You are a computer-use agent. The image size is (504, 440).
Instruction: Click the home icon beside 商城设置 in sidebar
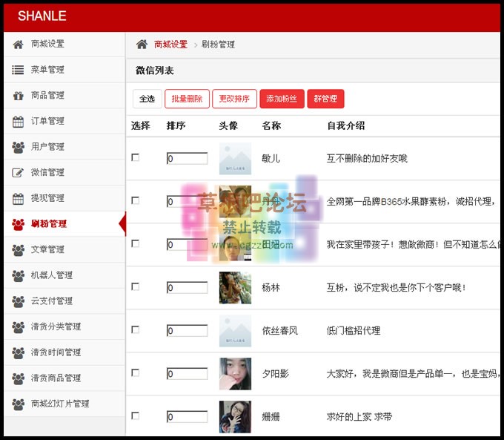coord(18,45)
